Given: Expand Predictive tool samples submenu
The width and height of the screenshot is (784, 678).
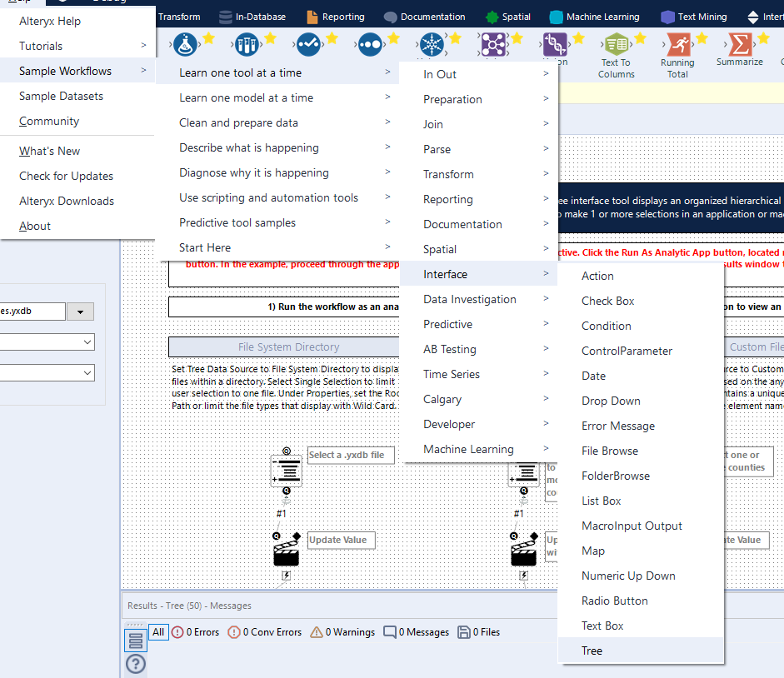Looking at the screenshot, I should click(x=277, y=222).
